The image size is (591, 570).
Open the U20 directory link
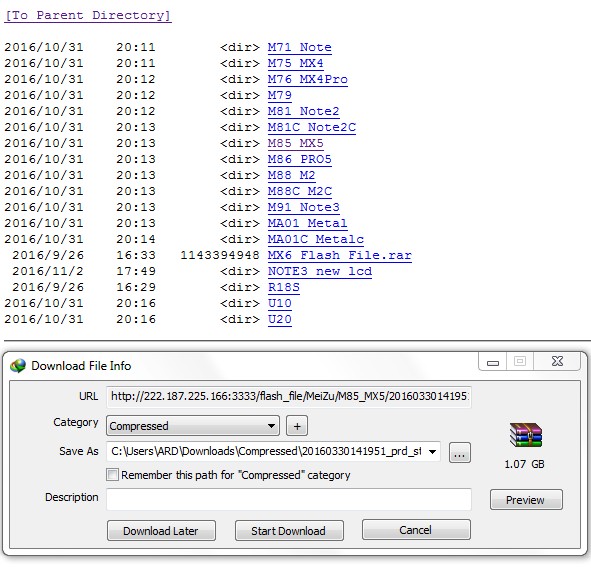click(x=280, y=319)
